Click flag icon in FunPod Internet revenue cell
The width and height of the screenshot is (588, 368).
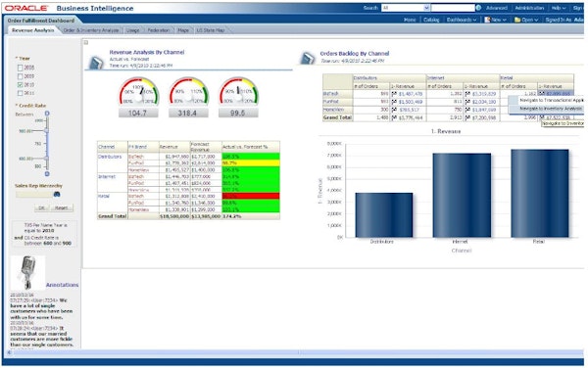467,102
